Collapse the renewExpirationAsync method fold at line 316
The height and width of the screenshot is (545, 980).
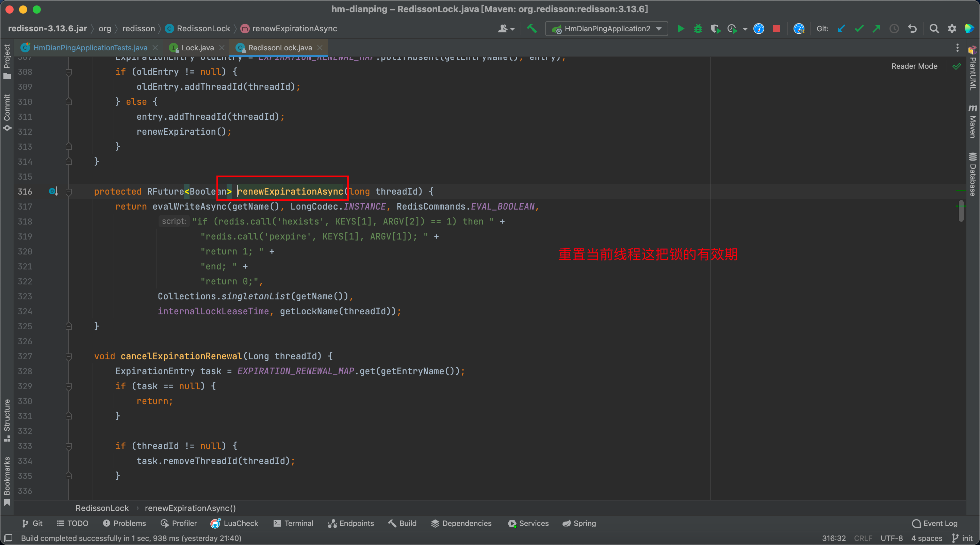click(x=69, y=192)
